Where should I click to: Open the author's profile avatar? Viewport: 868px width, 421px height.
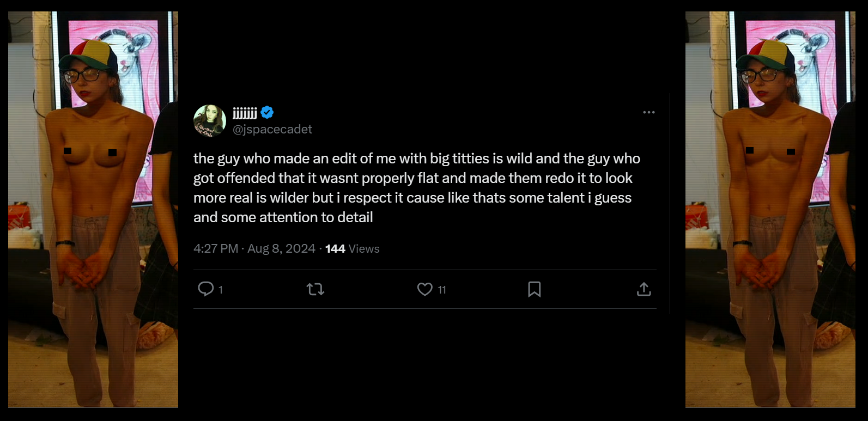point(210,121)
